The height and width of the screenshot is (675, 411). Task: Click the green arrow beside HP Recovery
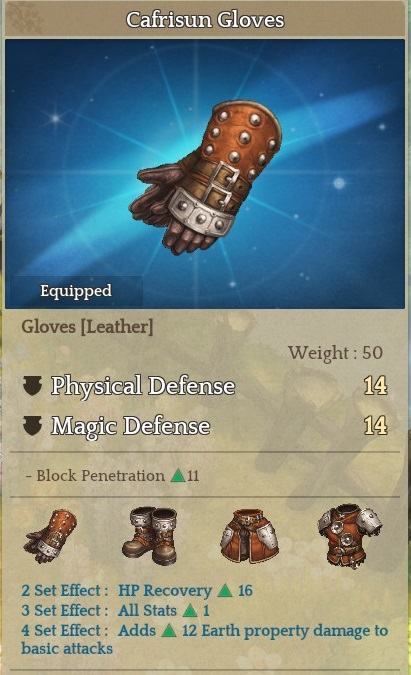click(225, 590)
